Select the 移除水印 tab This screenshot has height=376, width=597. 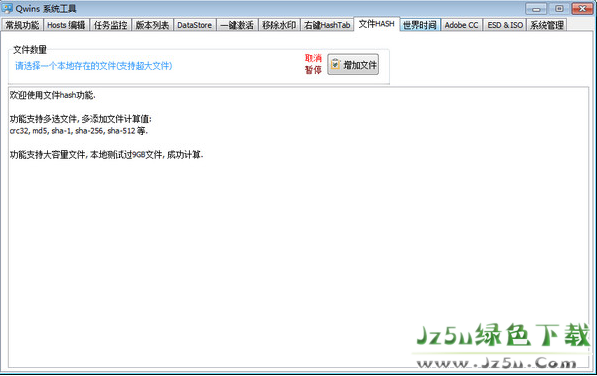[x=279, y=25]
